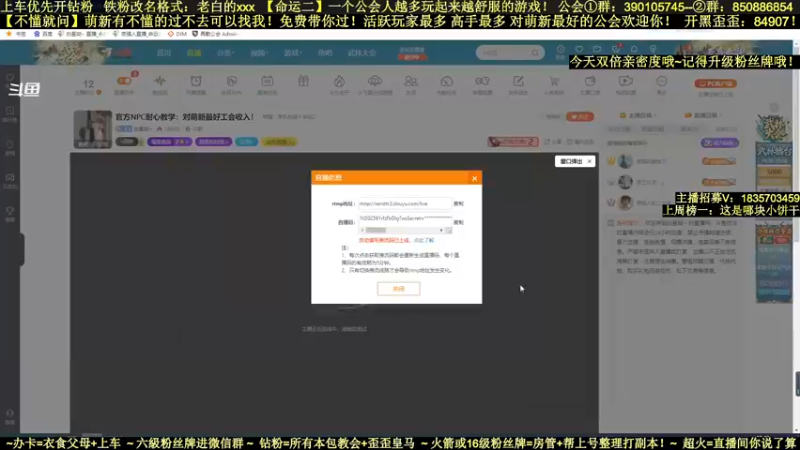Open the wallet tool icon

click(590, 81)
